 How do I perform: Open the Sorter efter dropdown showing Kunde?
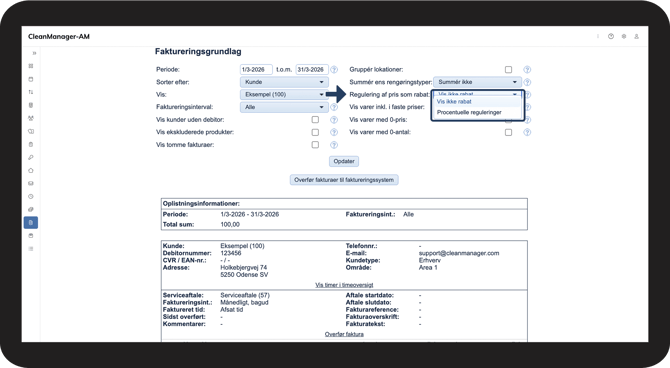coord(284,82)
